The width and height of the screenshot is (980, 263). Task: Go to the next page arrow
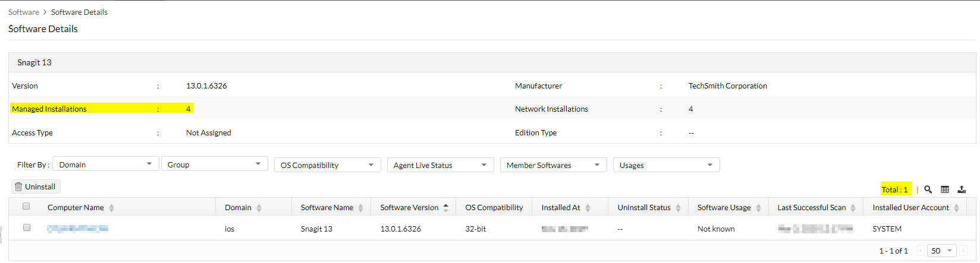click(963, 251)
